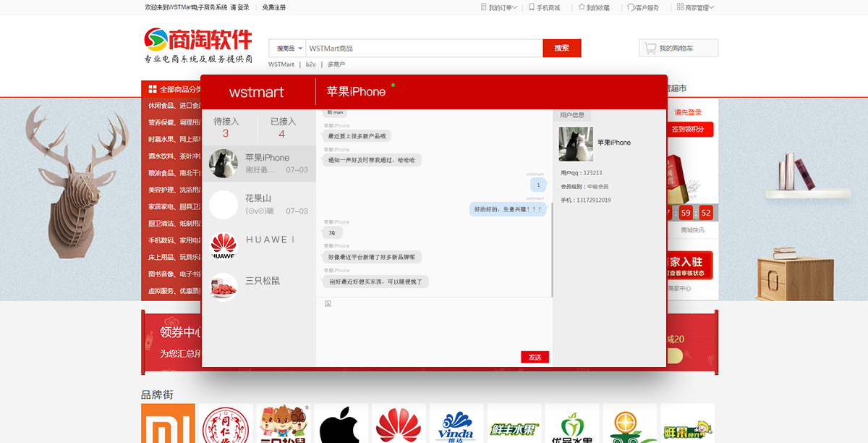Screen dimensions: 868x443
Task: Click the '手机：13172912019' text
Action: 586,201
